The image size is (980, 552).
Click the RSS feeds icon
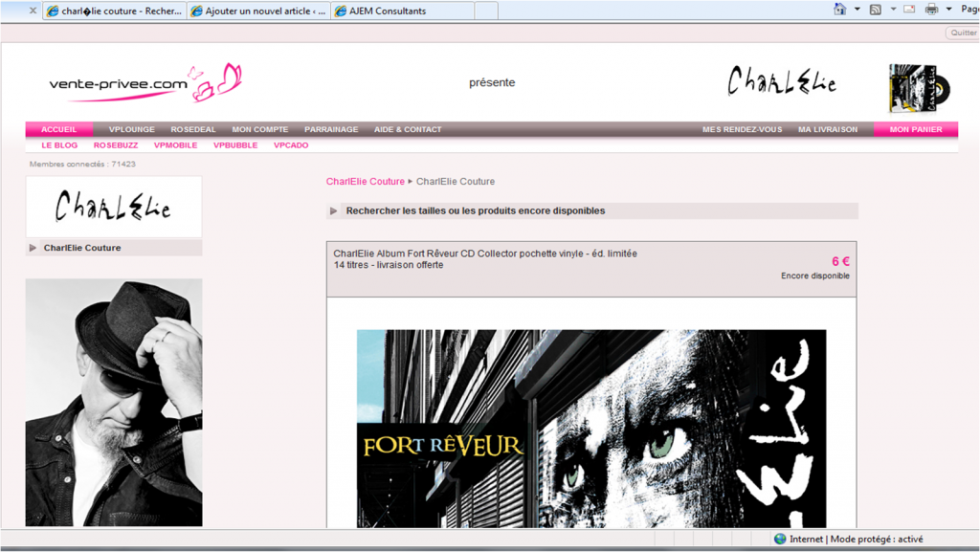[876, 10]
